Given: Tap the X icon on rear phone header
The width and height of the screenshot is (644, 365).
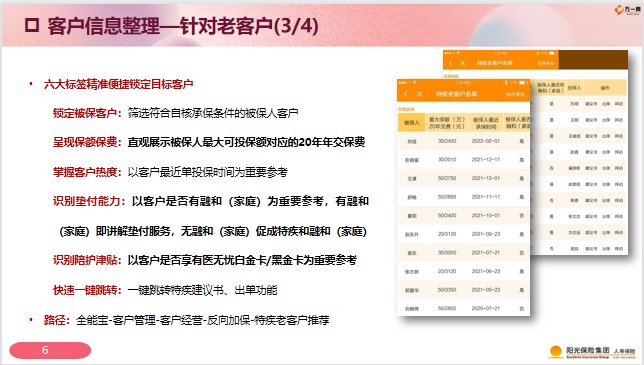Looking at the screenshot, I should 462,63.
